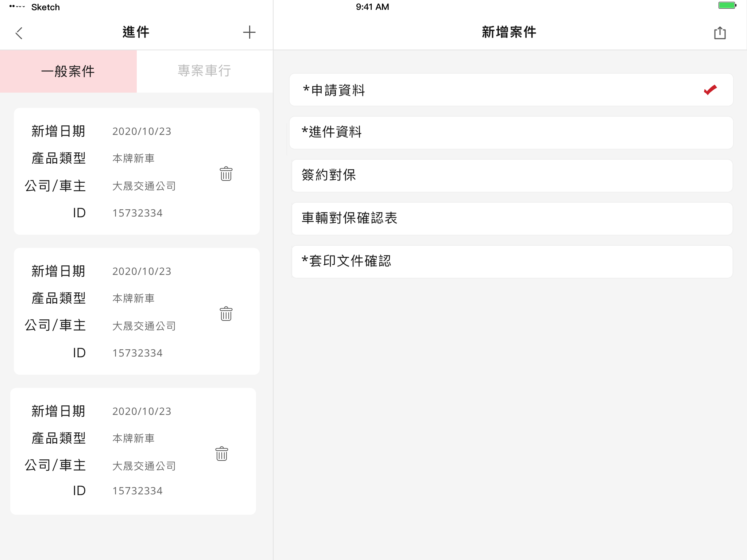This screenshot has height=560, width=747.
Task: Open the 車輛對保確認表 section
Action: coord(512,218)
